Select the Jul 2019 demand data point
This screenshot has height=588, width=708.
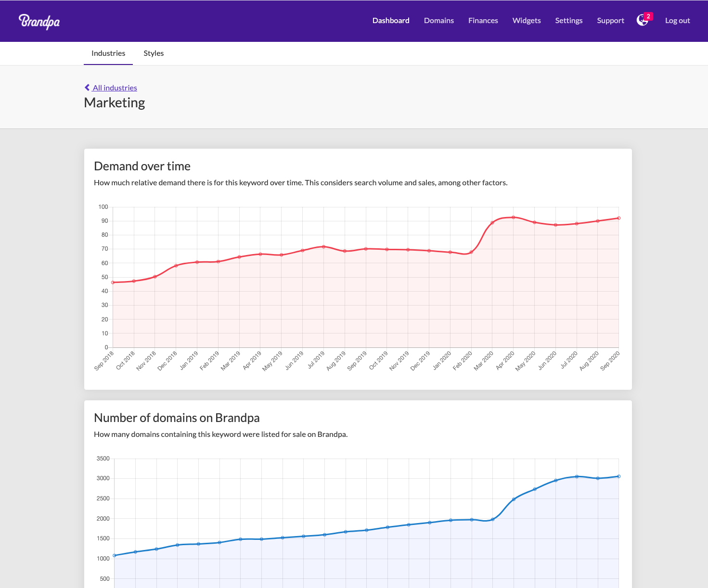coord(323,247)
